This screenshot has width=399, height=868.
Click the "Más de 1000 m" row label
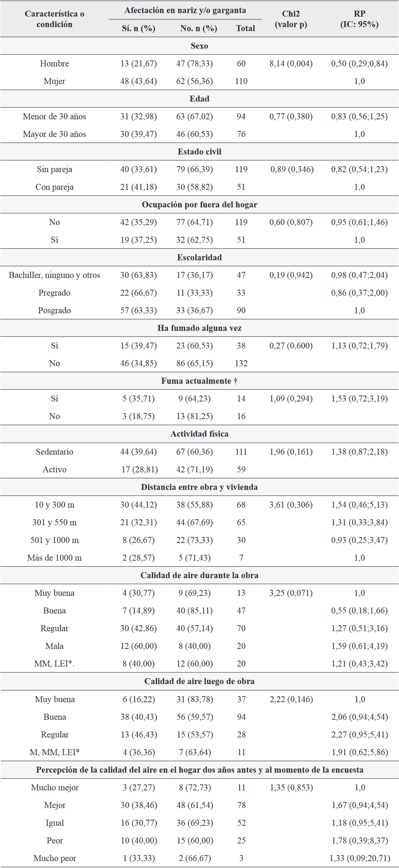54,558
